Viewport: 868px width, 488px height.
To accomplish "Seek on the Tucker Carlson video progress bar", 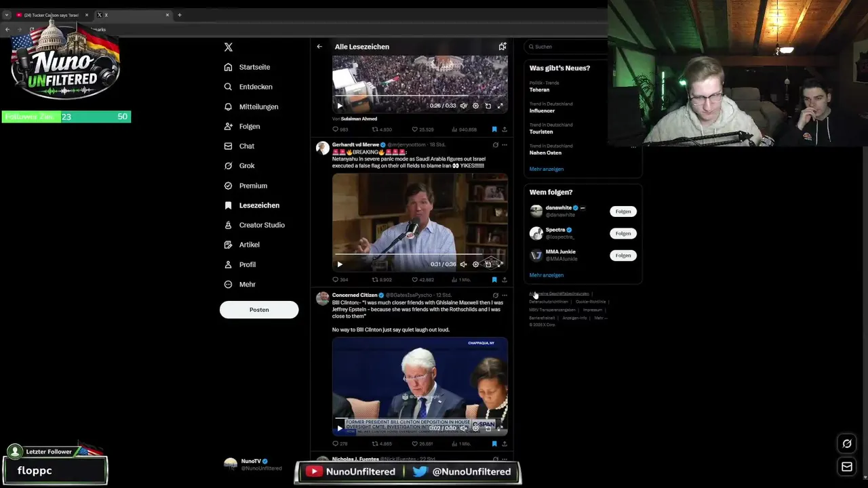I will (420, 255).
